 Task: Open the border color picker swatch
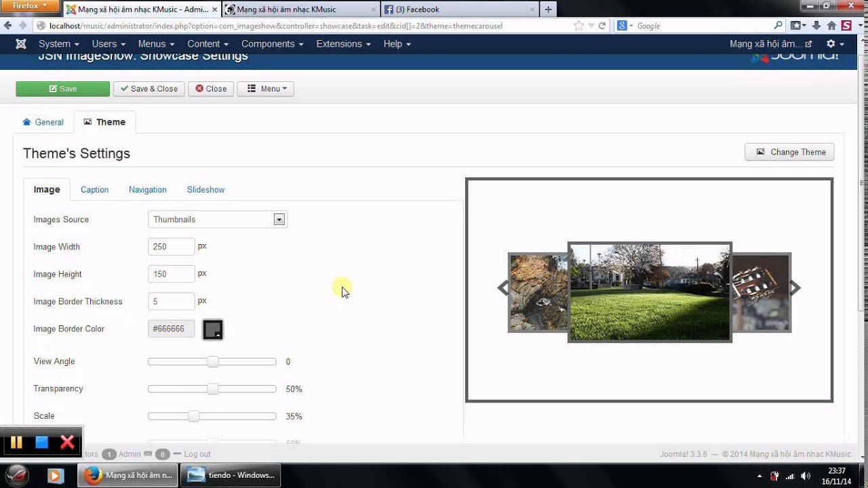tap(213, 329)
